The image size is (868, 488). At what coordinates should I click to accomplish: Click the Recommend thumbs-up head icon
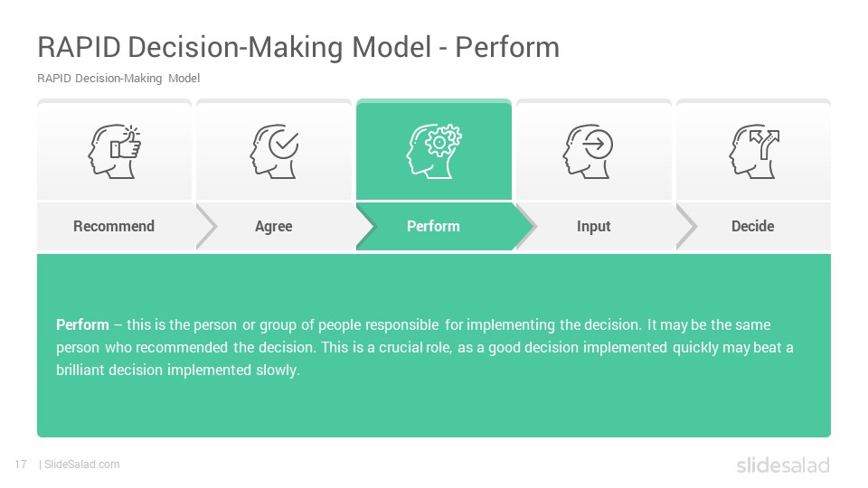pyautogui.click(x=115, y=151)
